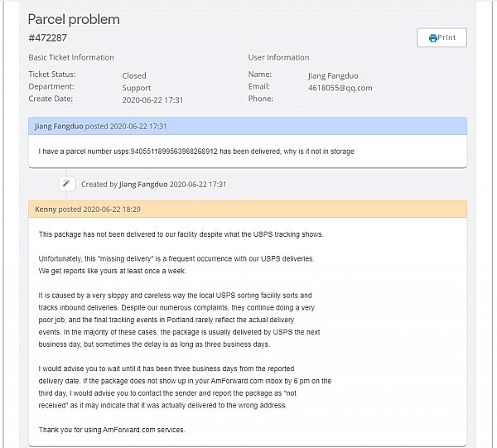The image size is (497, 448).
Task: Click the Support department value
Action: [x=137, y=88]
